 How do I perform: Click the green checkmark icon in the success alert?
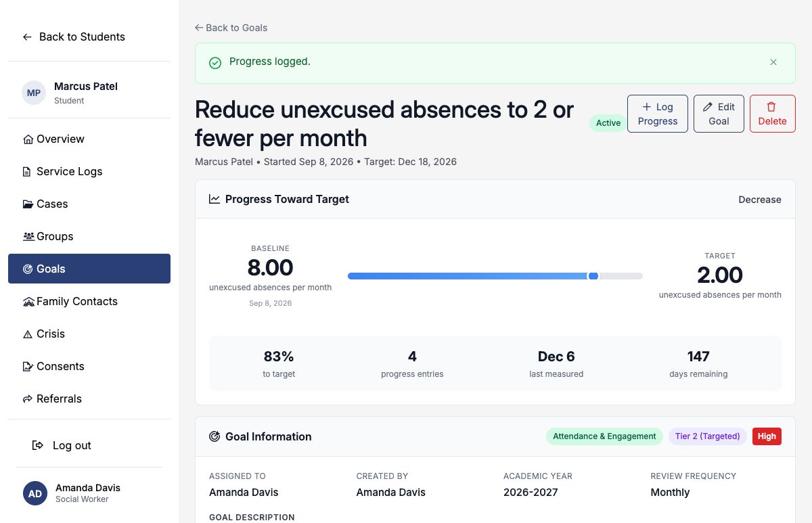click(215, 63)
